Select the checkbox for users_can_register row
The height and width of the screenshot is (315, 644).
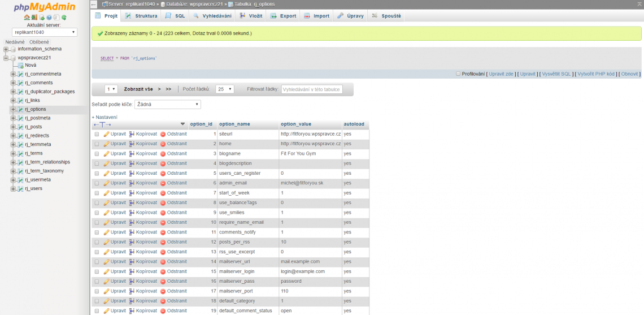[x=97, y=174]
